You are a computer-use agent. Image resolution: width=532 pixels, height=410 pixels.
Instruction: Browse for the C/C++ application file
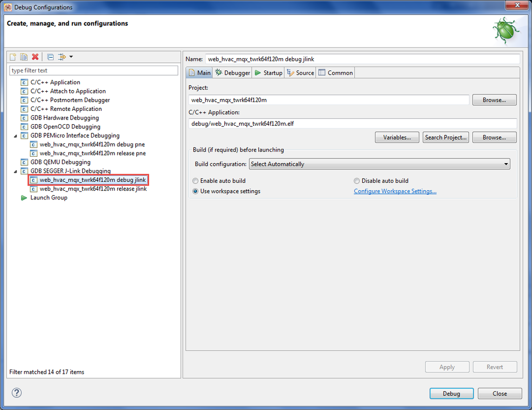point(494,137)
